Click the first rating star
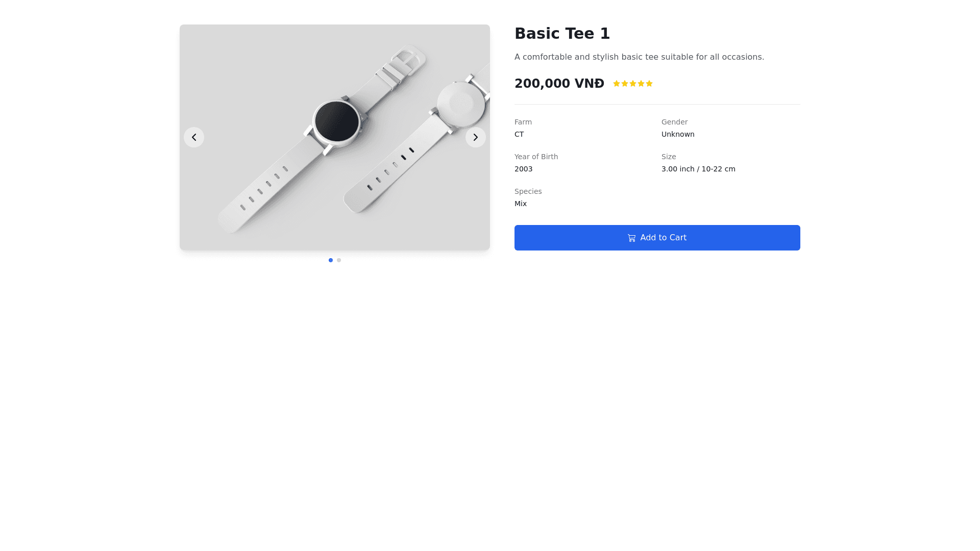 coord(617,84)
